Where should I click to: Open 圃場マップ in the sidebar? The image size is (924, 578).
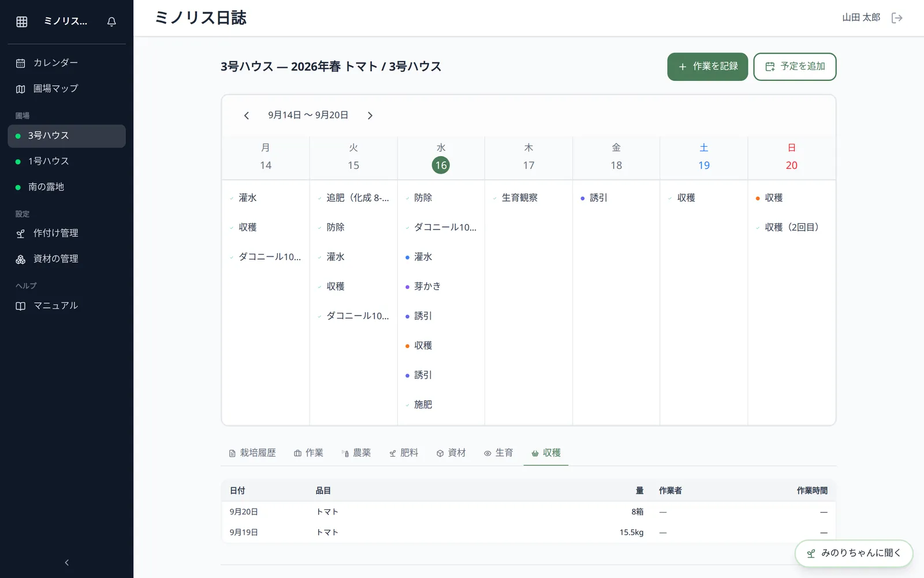click(x=66, y=88)
